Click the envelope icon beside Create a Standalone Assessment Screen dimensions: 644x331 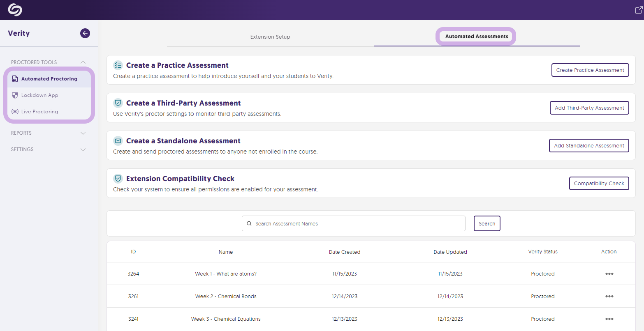tap(118, 140)
